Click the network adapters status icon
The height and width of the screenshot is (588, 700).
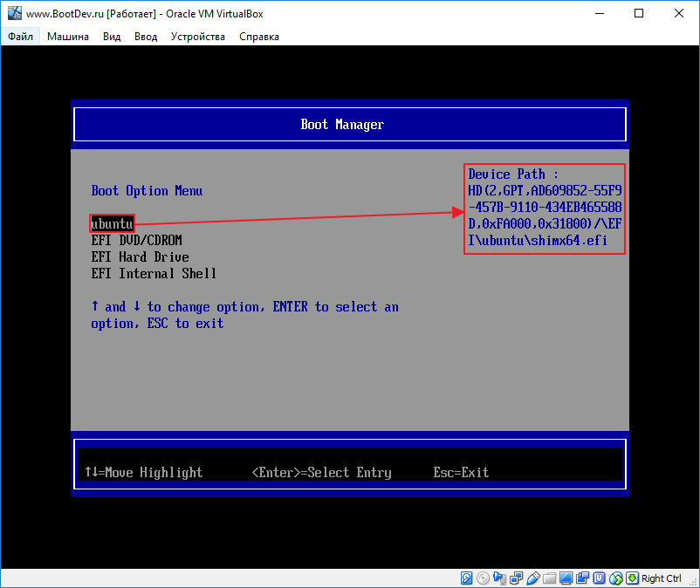point(517,578)
